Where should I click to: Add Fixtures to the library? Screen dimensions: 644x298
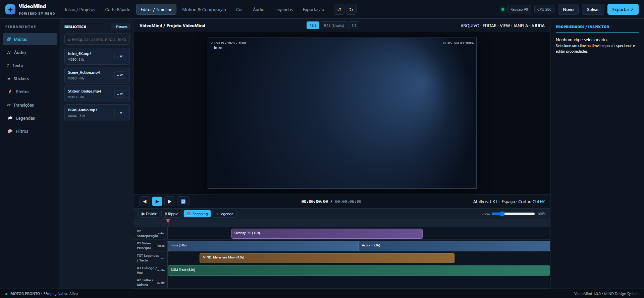(120, 26)
